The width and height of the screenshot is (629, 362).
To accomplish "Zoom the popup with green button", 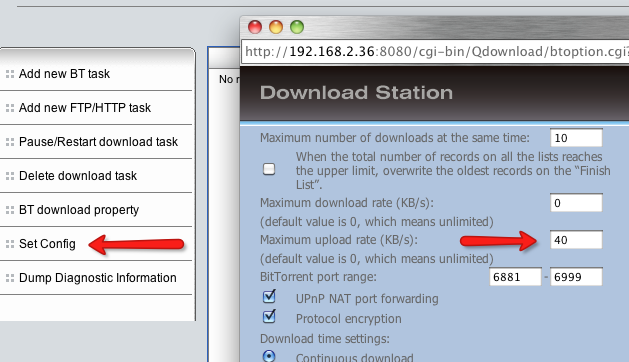I will (x=297, y=27).
